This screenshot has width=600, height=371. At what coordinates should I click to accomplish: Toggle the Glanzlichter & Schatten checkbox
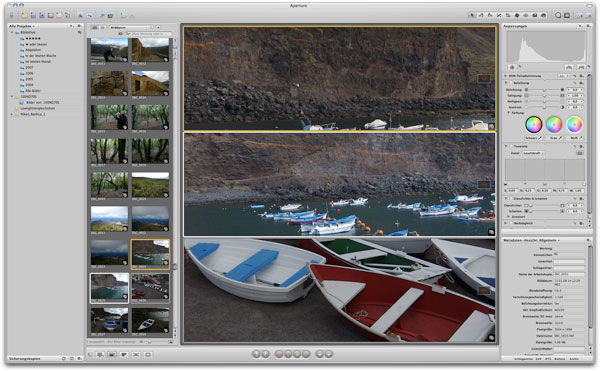[x=511, y=199]
